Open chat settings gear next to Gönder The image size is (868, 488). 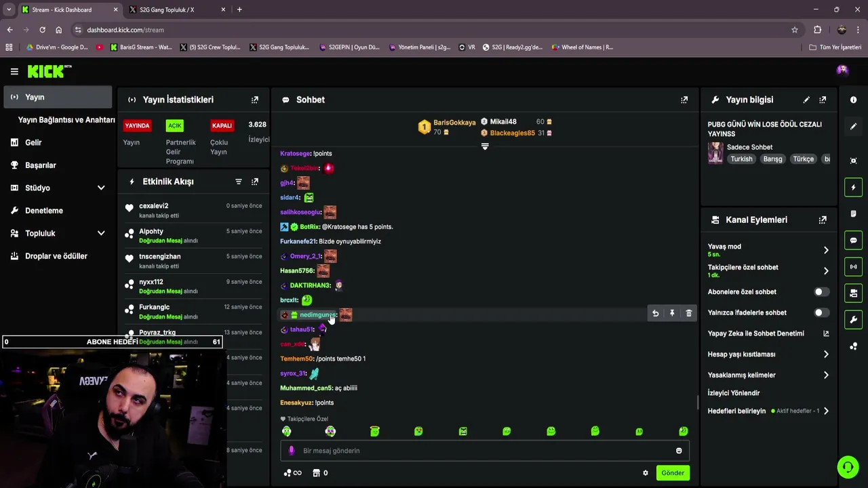click(646, 473)
